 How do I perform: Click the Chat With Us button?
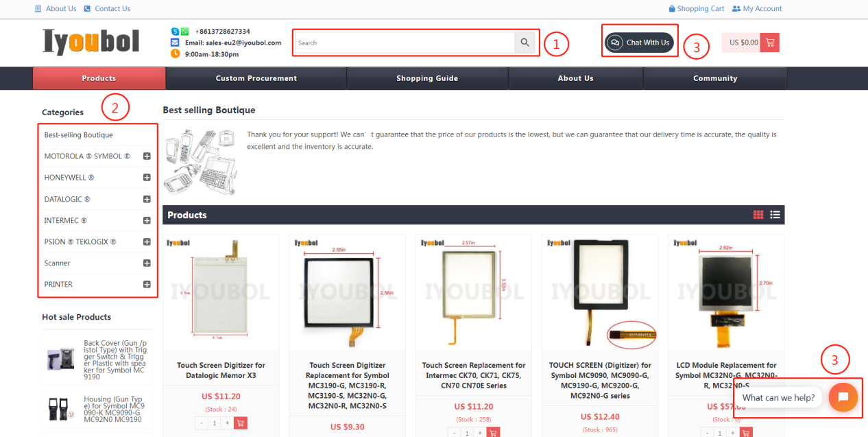639,43
